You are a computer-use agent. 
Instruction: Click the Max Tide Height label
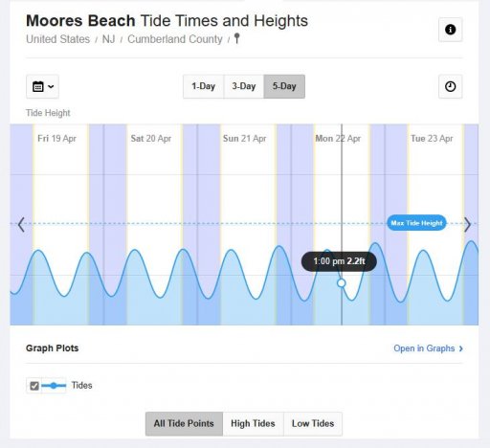click(x=416, y=223)
